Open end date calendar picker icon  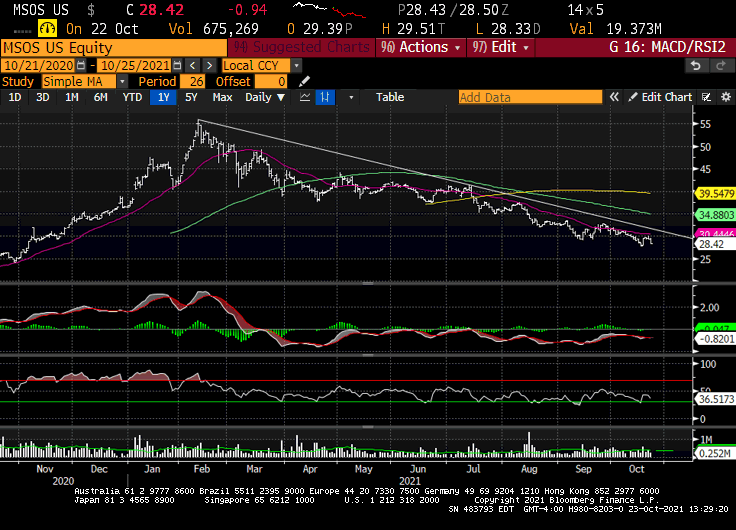click(177, 65)
